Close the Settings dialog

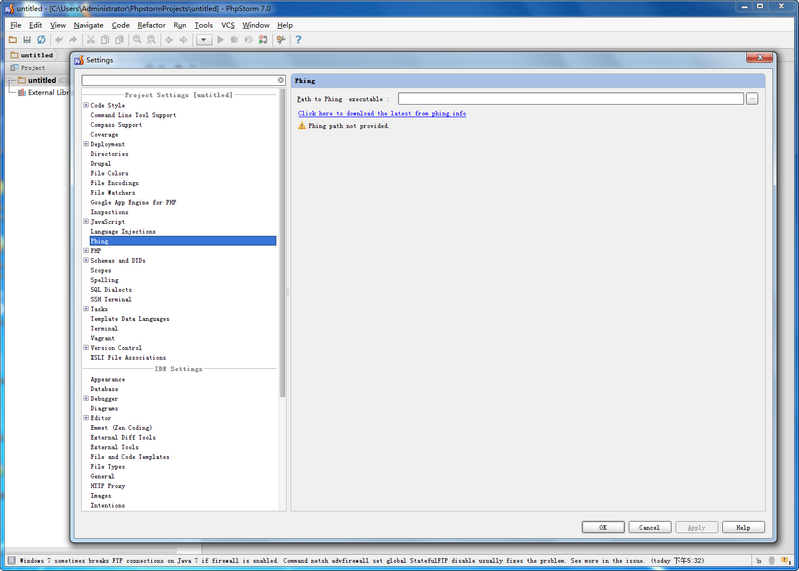click(x=759, y=58)
